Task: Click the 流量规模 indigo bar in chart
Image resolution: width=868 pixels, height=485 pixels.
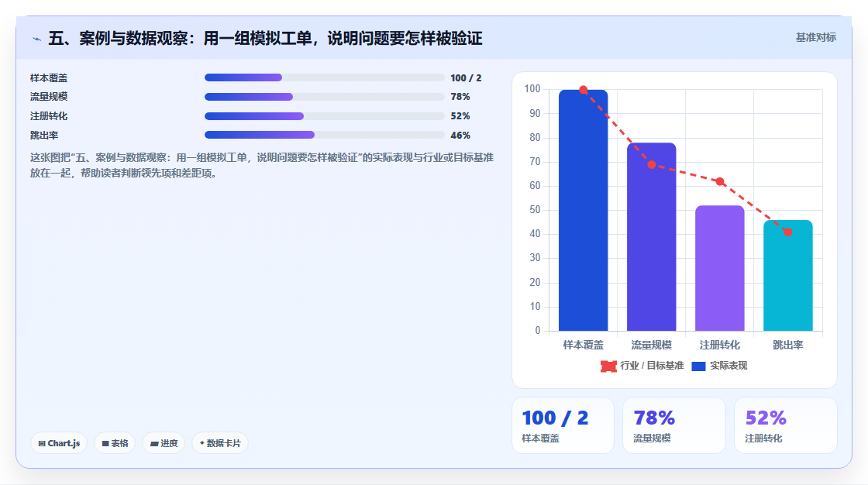Action: (652, 237)
